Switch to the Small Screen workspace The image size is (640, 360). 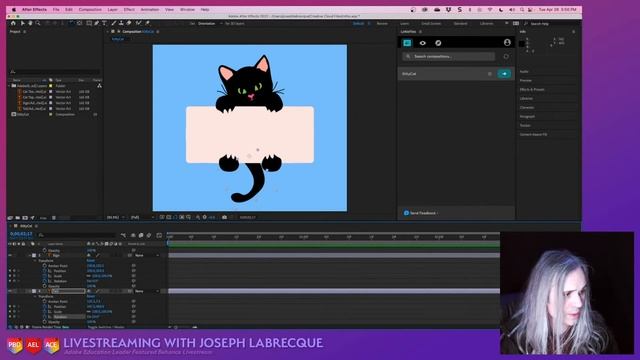431,23
